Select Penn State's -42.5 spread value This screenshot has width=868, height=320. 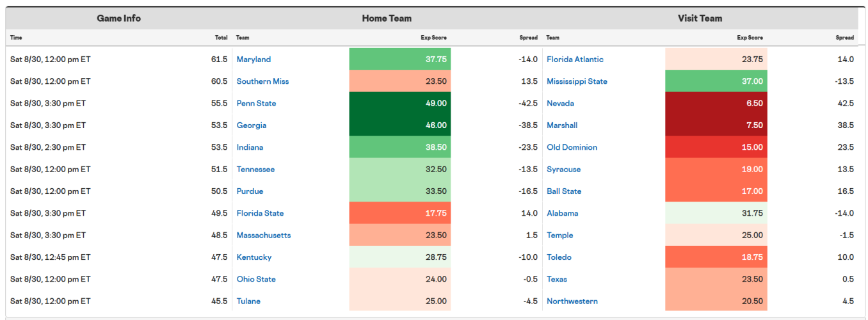pos(528,103)
